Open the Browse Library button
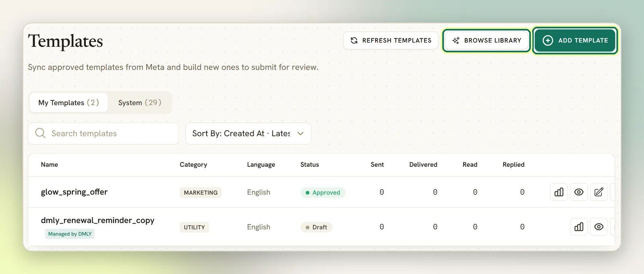Viewport: 644px width, 274px height. pyautogui.click(x=487, y=40)
